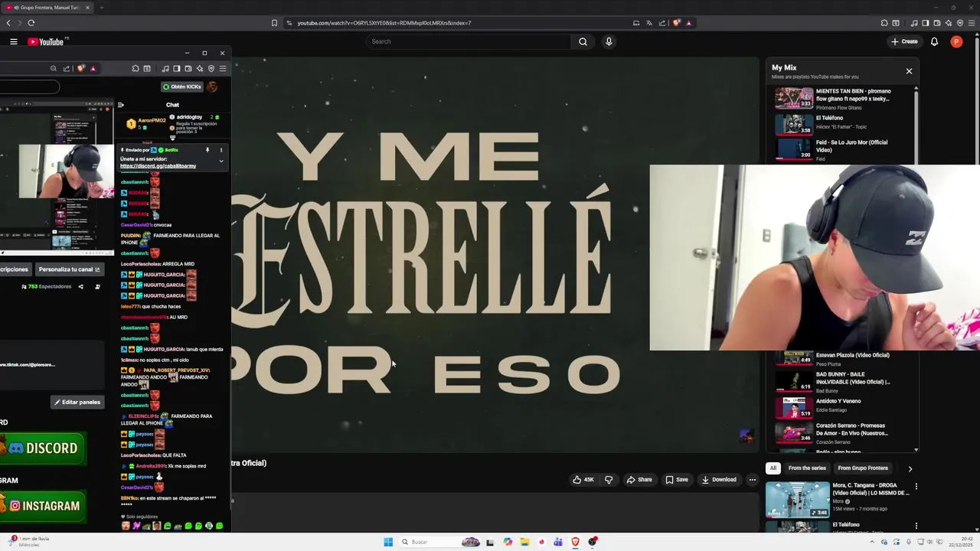Open the Windows Start menu
Image resolution: width=980 pixels, height=551 pixels.
point(388,542)
